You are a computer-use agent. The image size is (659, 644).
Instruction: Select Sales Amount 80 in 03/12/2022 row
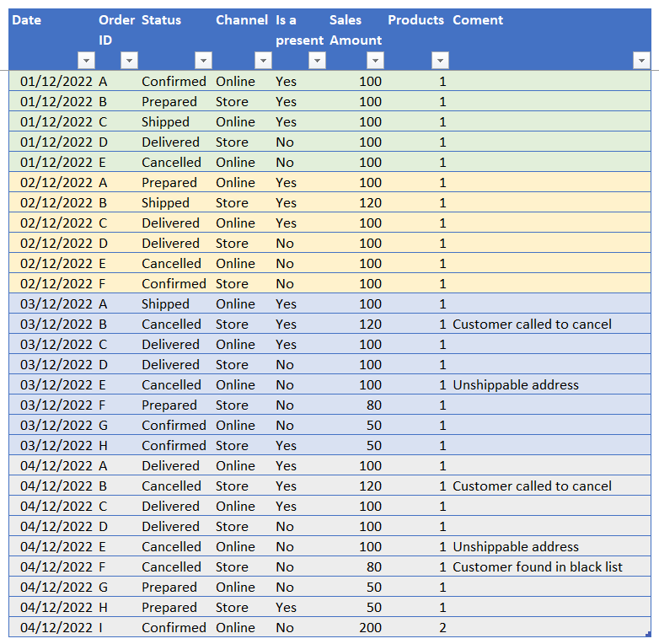pos(373,405)
